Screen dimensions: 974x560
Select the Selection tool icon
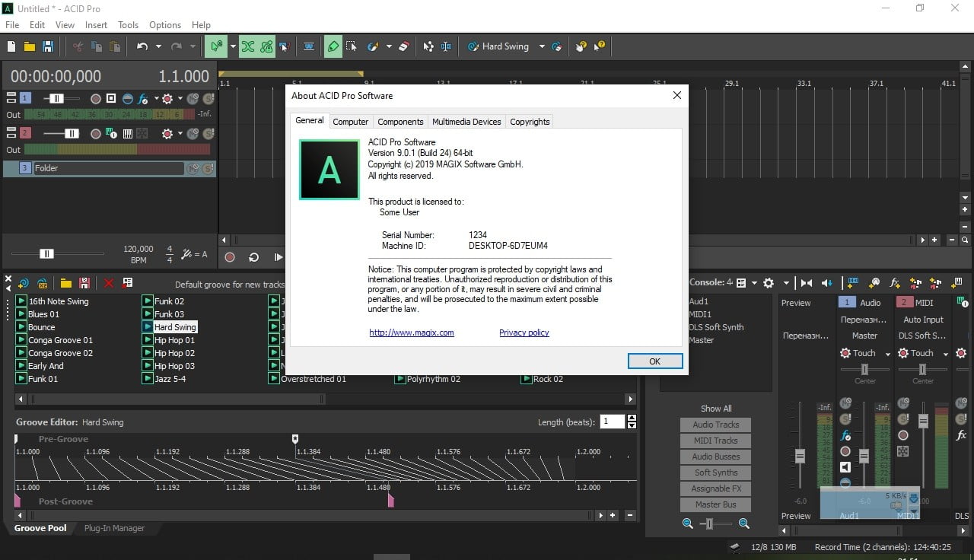click(351, 46)
